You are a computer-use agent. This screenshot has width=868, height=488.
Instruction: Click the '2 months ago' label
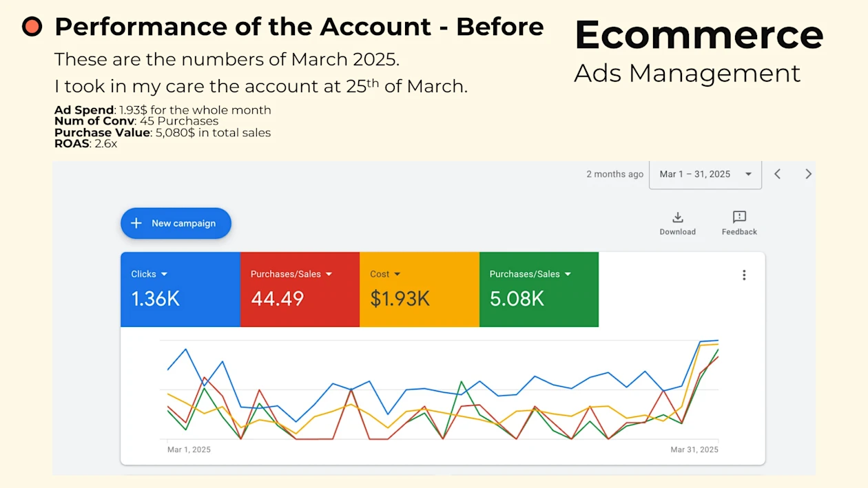pos(614,174)
